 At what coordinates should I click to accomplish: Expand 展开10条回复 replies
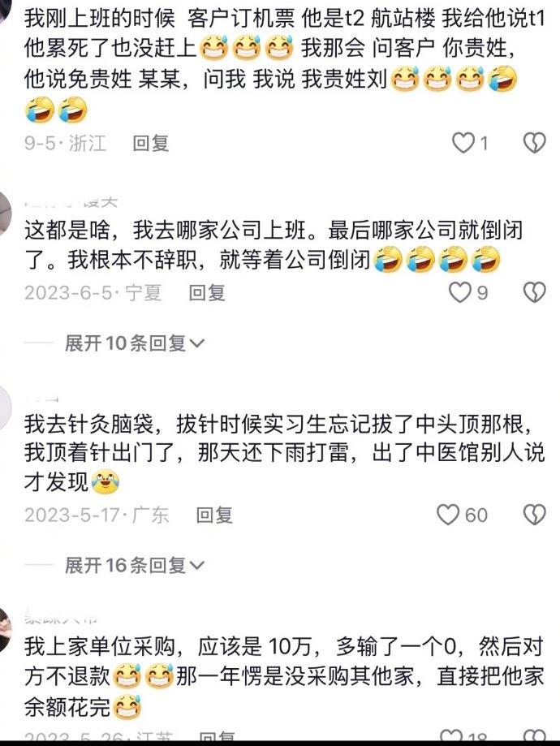135,343
